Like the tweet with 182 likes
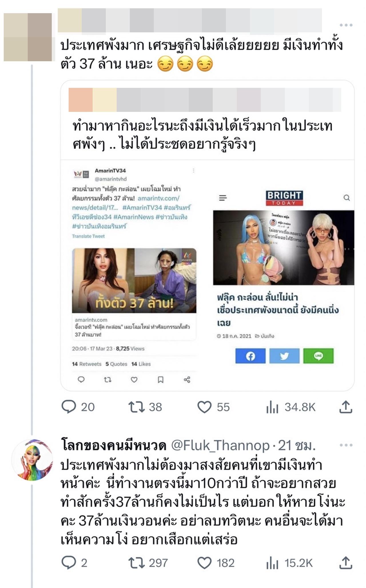 tap(216, 563)
